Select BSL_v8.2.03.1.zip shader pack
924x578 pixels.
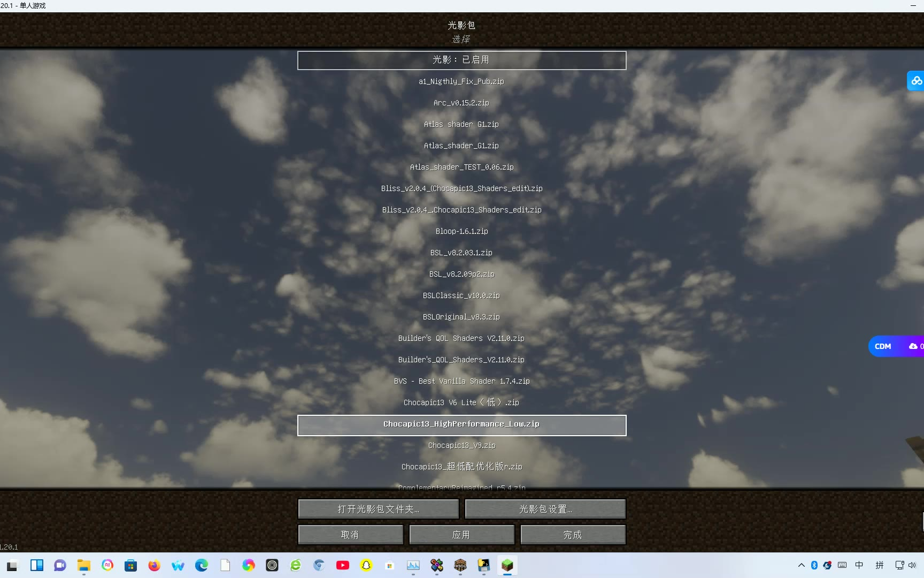coord(461,253)
